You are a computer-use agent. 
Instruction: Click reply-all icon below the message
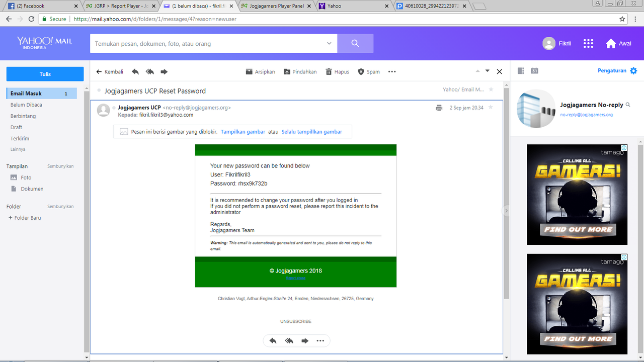click(x=289, y=340)
